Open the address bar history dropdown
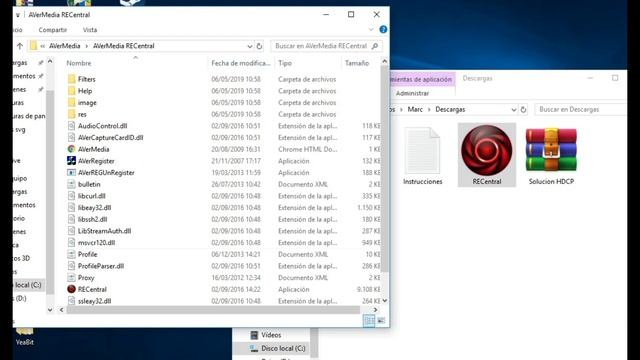The height and width of the screenshot is (360, 640). tap(249, 46)
